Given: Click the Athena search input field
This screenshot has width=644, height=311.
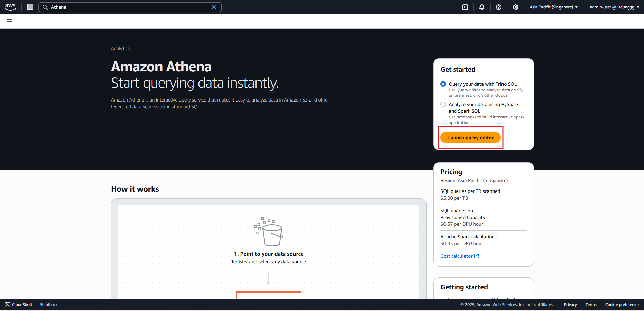Looking at the screenshot, I should [130, 7].
